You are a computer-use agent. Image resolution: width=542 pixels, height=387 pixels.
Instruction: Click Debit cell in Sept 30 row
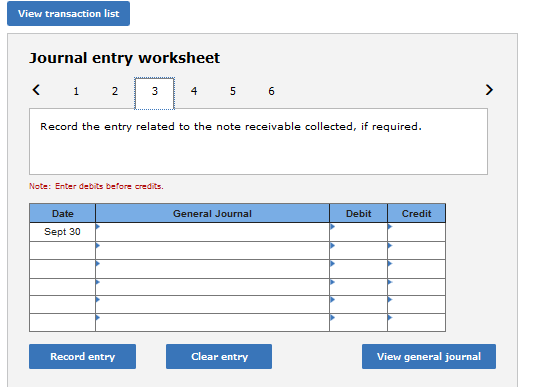pos(358,232)
